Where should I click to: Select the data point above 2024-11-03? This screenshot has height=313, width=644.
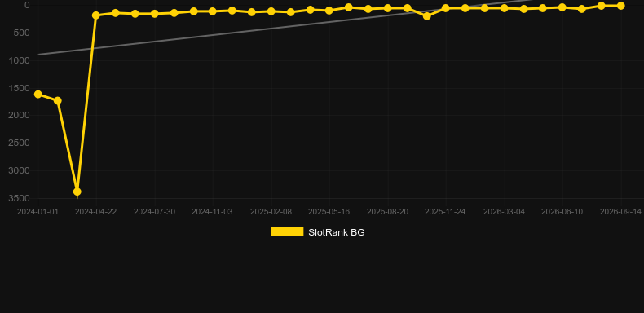(212, 11)
